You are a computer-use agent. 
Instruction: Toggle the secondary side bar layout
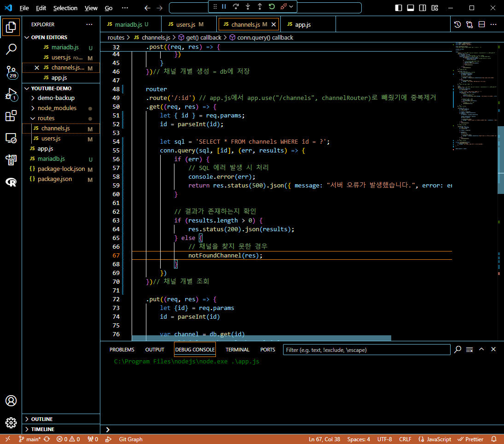click(x=423, y=8)
